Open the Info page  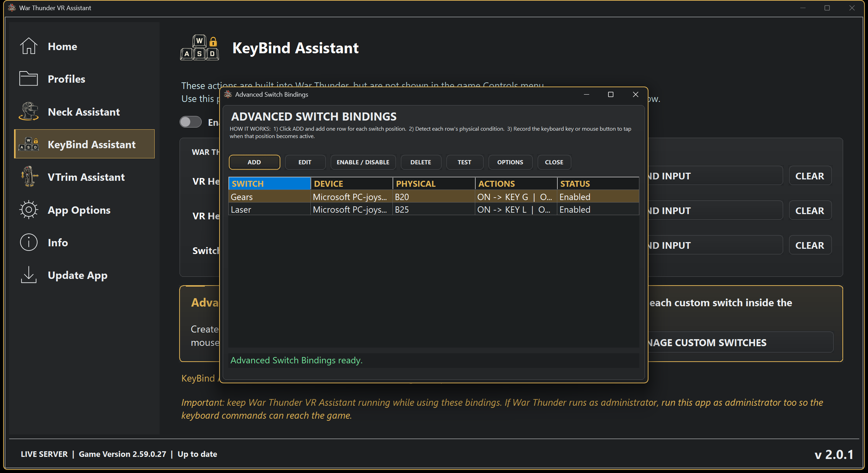pos(84,242)
